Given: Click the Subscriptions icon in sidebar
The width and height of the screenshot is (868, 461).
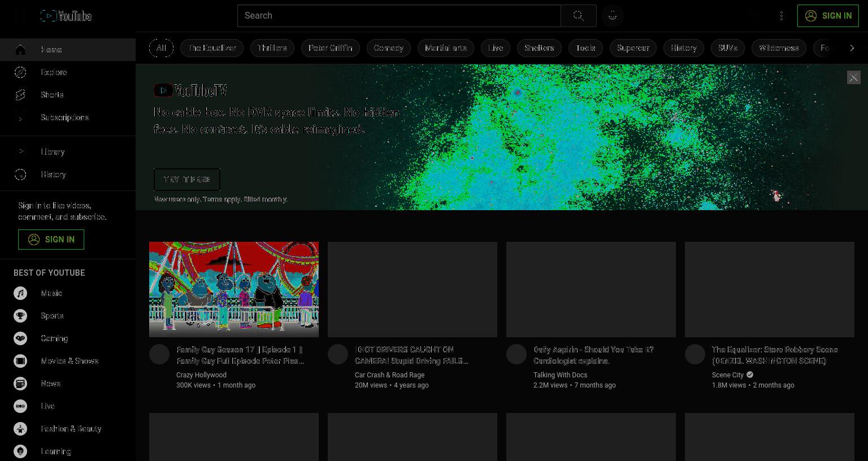Looking at the screenshot, I should point(20,118).
